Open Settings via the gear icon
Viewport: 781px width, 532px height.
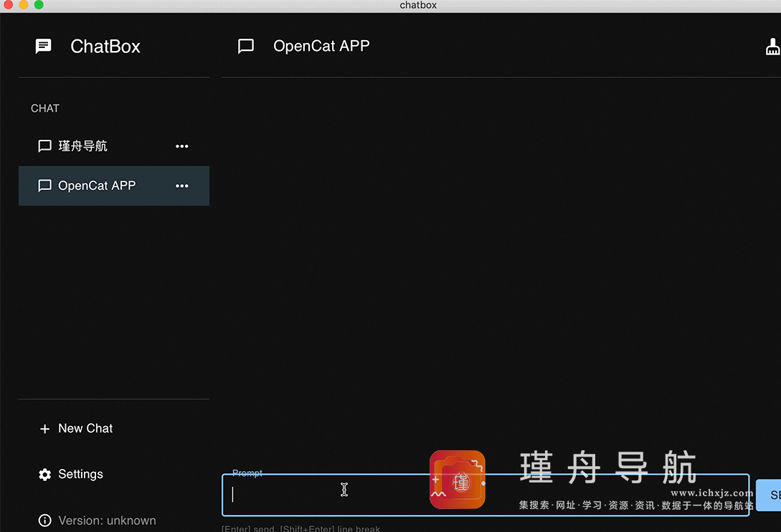pos(44,474)
